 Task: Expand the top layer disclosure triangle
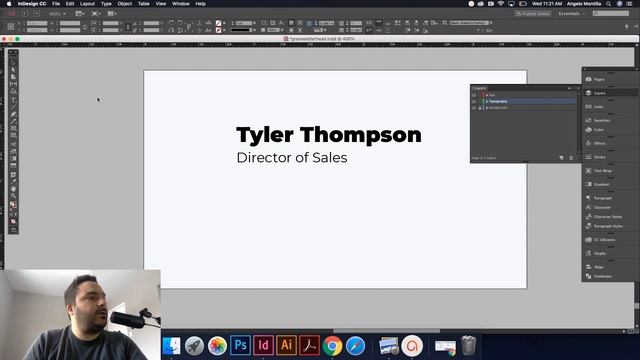click(487, 95)
